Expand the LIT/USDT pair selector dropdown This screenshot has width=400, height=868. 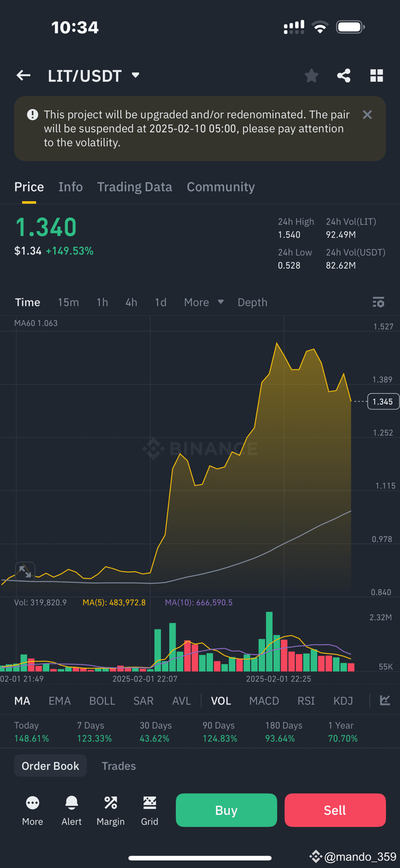click(x=136, y=75)
